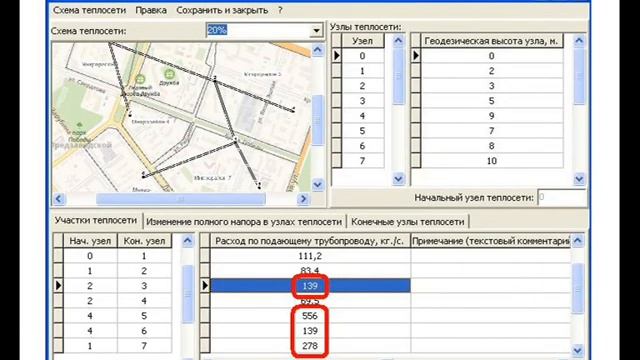Click the flow table scroll up arrow
The image size is (640, 360).
pos(577,241)
